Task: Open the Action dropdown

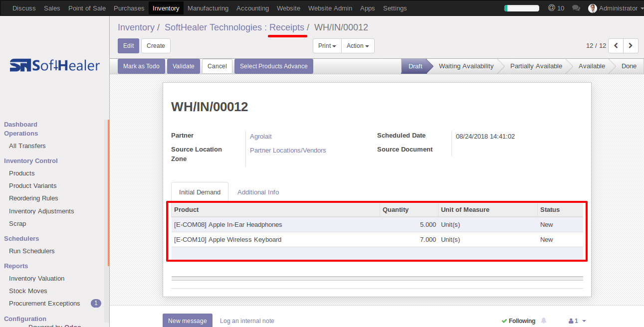Action: click(x=358, y=46)
